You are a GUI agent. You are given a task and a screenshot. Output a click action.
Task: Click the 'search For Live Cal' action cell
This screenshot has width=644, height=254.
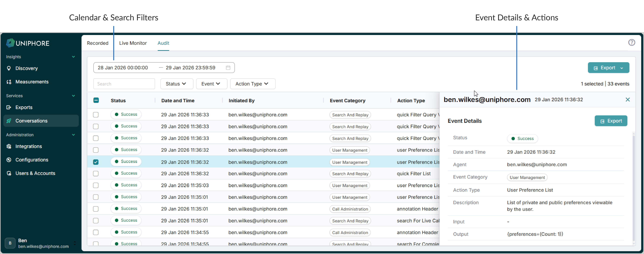point(418,221)
